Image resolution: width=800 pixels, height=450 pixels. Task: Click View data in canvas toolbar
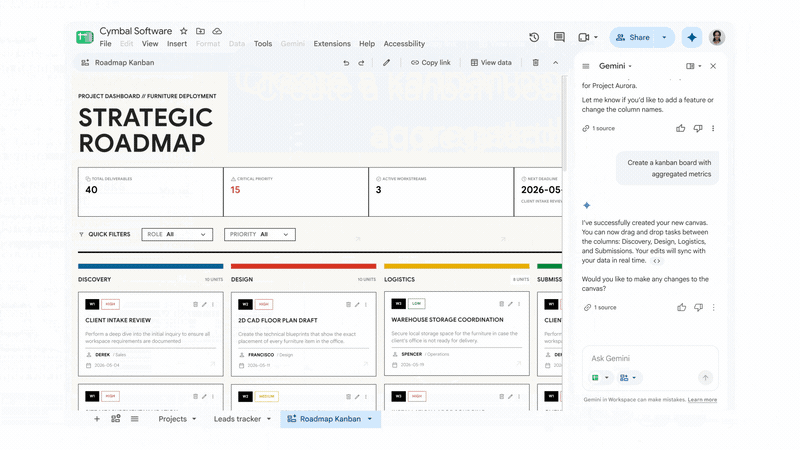(x=491, y=63)
